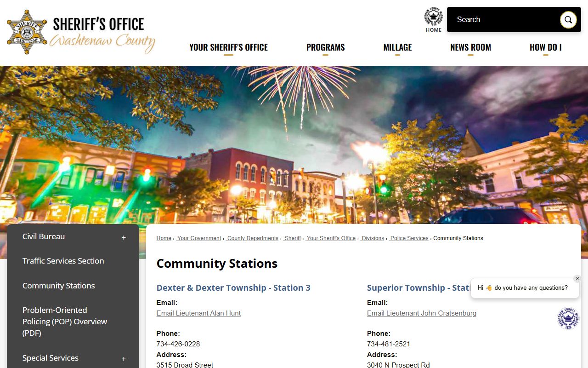Screen dimensions: 588x368
Task: Click phone number 734-481-2521
Action: coord(389,344)
